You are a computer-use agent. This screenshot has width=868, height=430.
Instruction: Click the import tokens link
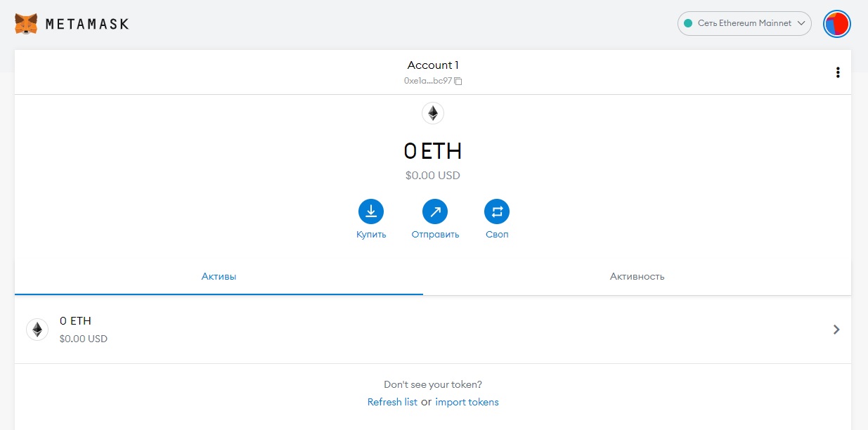pyautogui.click(x=467, y=403)
